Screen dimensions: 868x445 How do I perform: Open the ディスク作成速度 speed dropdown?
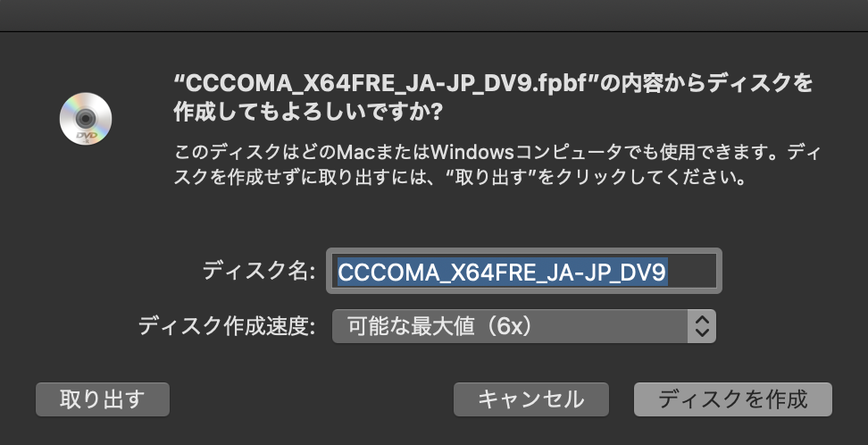pos(523,326)
